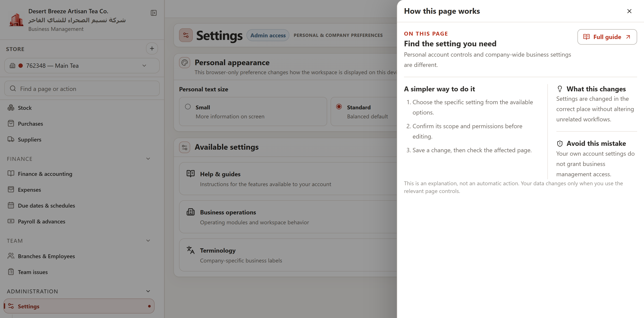The height and width of the screenshot is (318, 644).
Task: Click the Business operations building icon
Action: (x=190, y=212)
